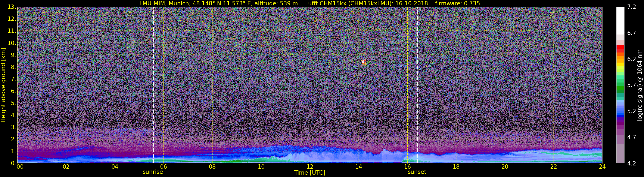644x177 pixels.
Task: Click the 'LMU-MIM, Munich' station text in title
Action: tap(165, 3)
